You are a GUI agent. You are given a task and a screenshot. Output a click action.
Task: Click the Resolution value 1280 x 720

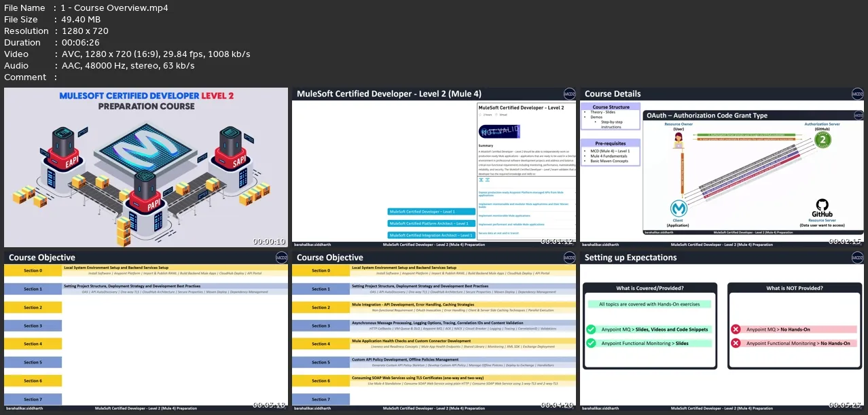pos(85,31)
